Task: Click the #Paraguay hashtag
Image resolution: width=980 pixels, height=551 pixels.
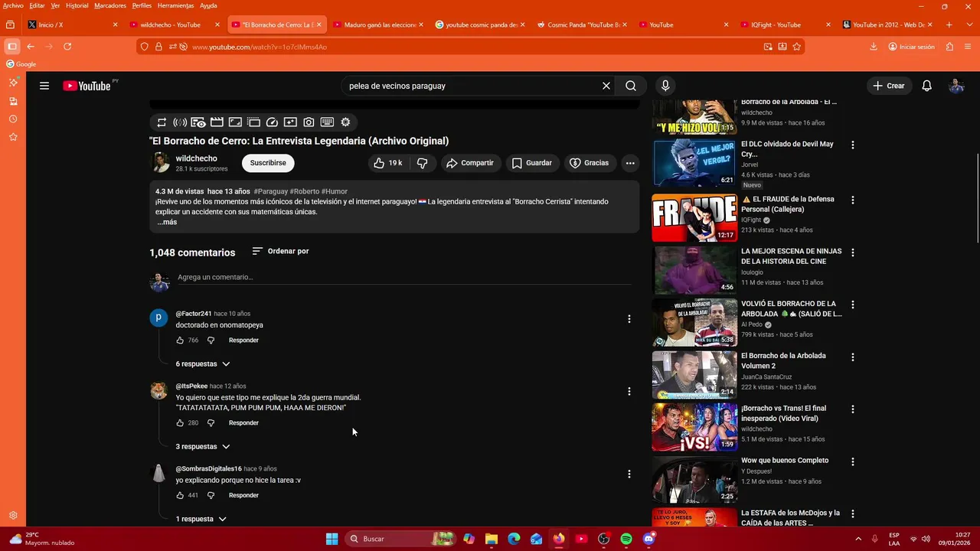Action: tap(271, 191)
